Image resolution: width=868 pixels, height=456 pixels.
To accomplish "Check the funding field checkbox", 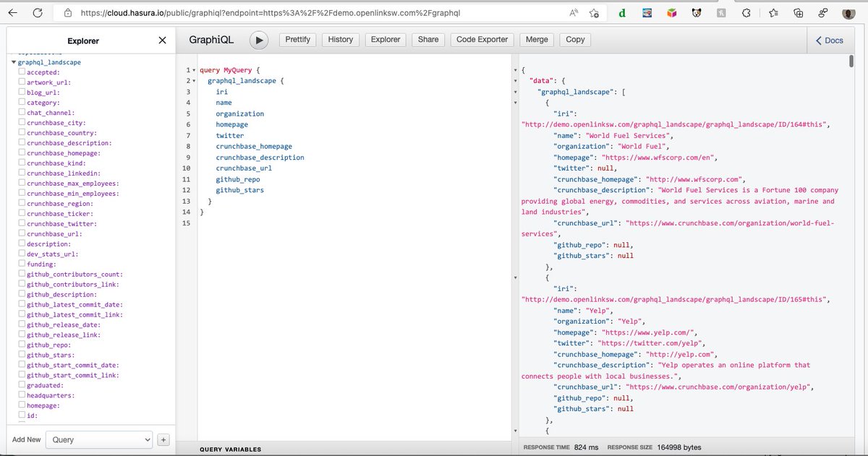I will coord(22,264).
